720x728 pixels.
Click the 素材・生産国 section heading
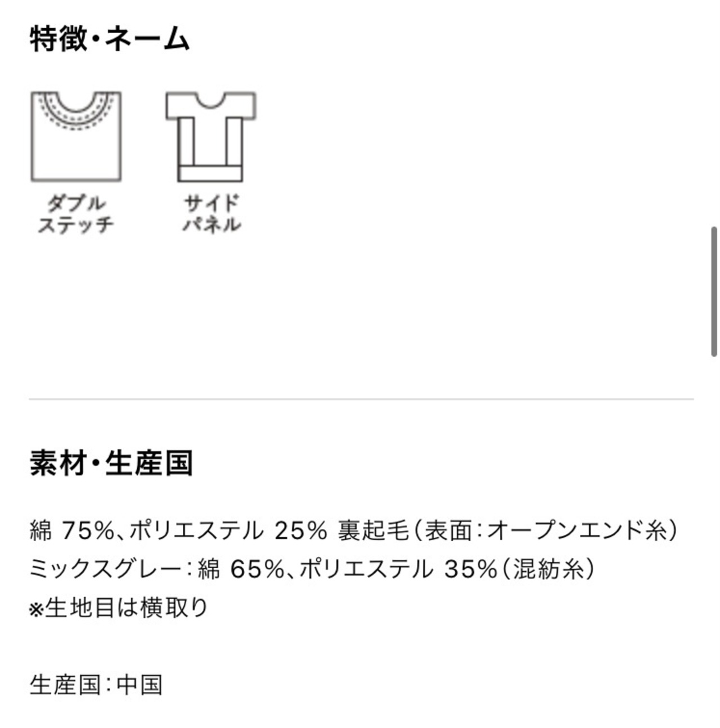coord(111,463)
